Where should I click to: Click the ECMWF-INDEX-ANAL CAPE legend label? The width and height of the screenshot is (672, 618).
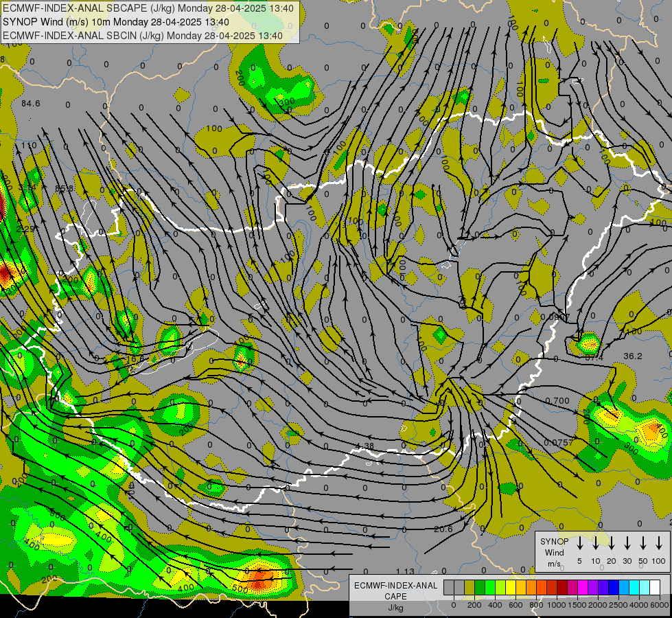point(395,591)
